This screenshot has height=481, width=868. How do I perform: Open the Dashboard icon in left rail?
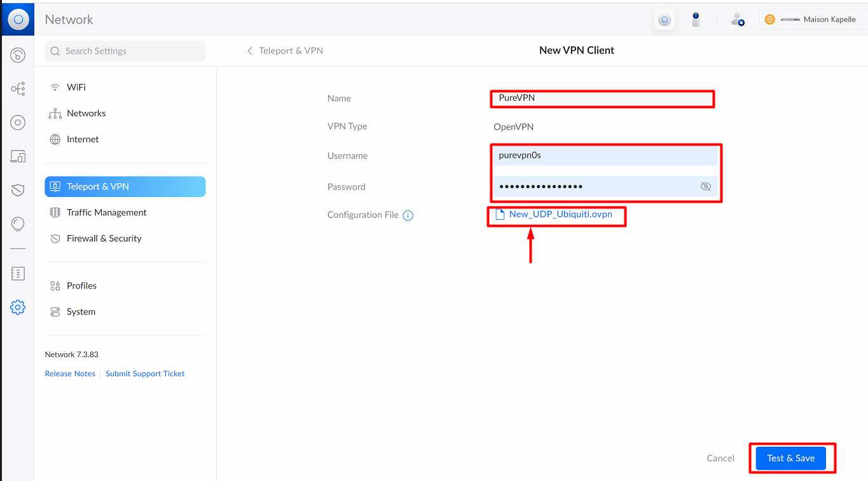tap(18, 55)
